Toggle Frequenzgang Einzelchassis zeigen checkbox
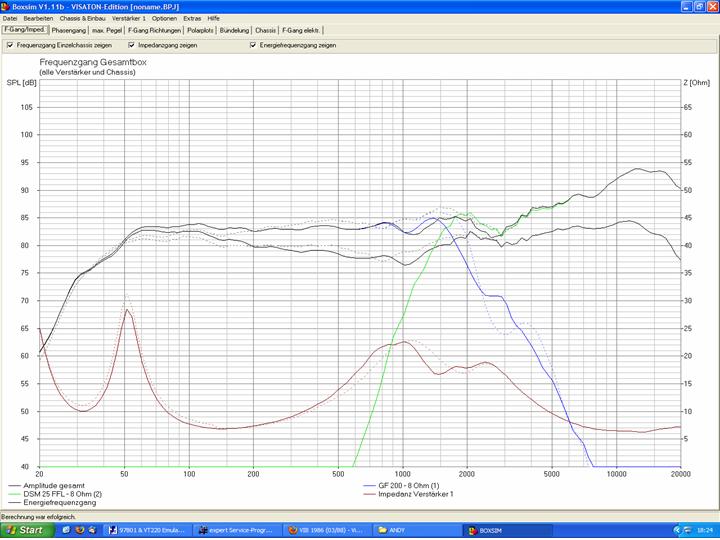720x540 pixels. coord(10,45)
